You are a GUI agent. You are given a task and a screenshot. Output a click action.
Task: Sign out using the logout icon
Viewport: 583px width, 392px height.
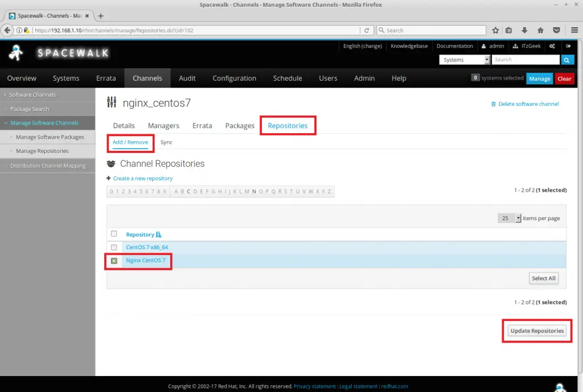(x=568, y=46)
